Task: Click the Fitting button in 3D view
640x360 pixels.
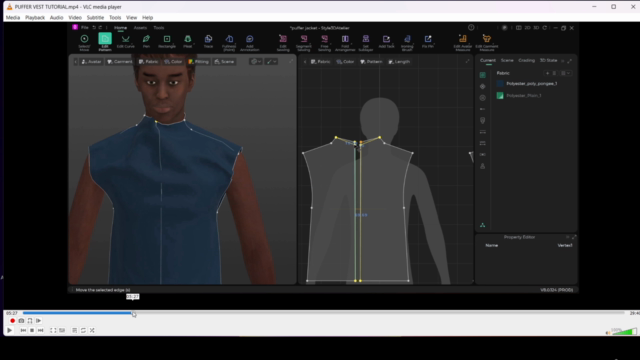Action: tap(198, 62)
